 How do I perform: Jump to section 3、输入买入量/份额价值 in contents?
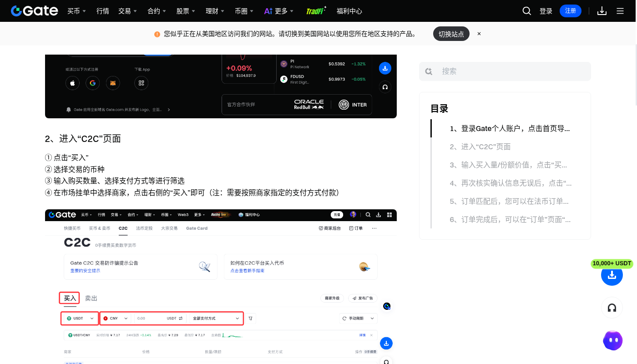click(x=509, y=165)
